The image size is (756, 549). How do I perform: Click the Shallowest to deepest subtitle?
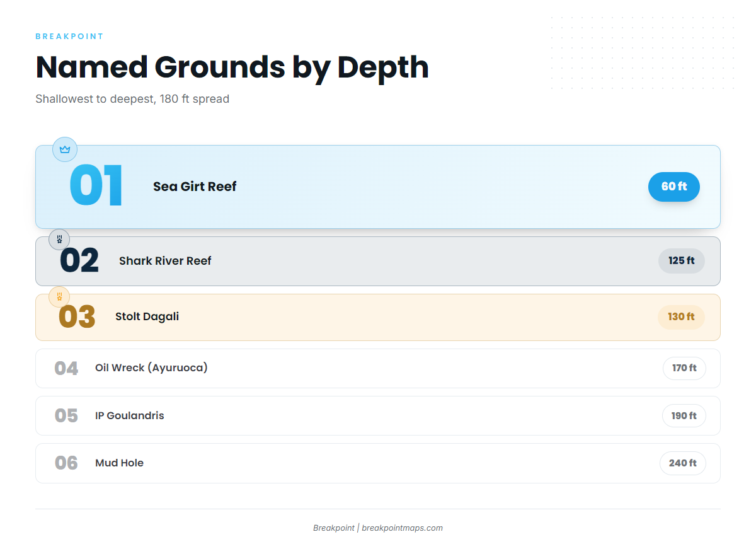(x=132, y=99)
